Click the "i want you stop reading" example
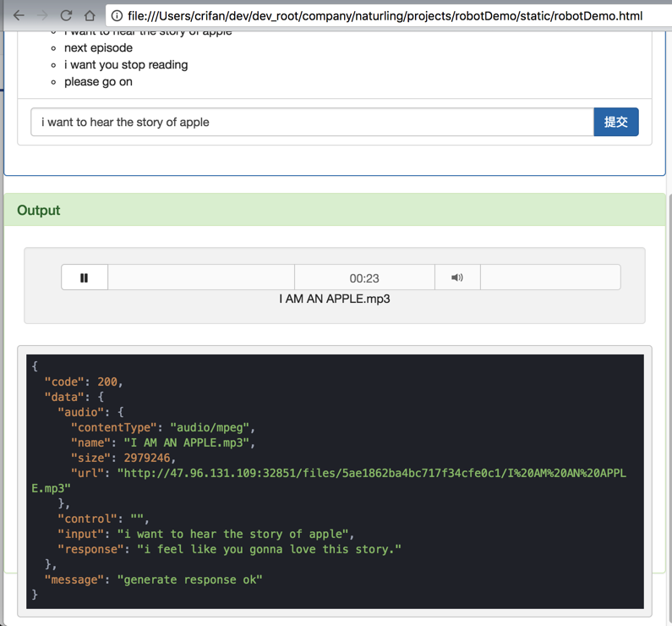 (x=126, y=64)
